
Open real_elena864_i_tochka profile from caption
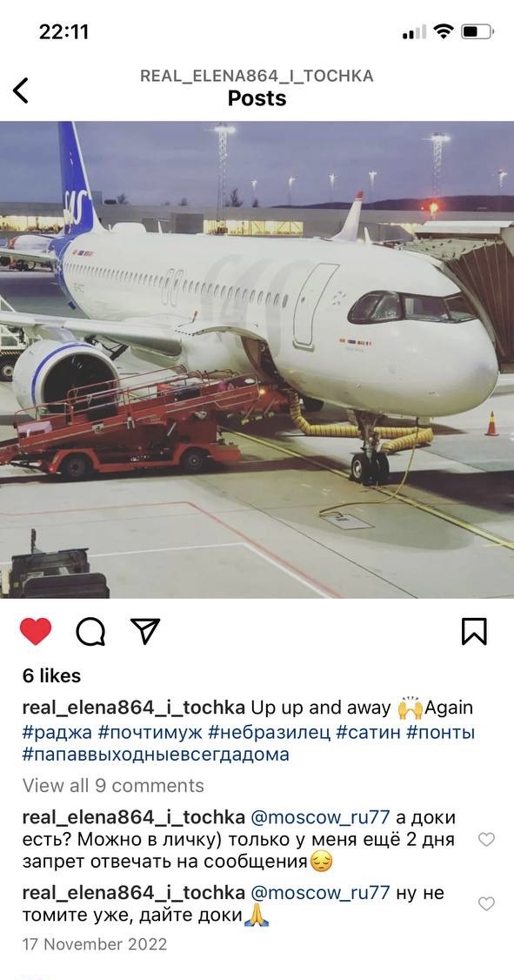coord(134,708)
